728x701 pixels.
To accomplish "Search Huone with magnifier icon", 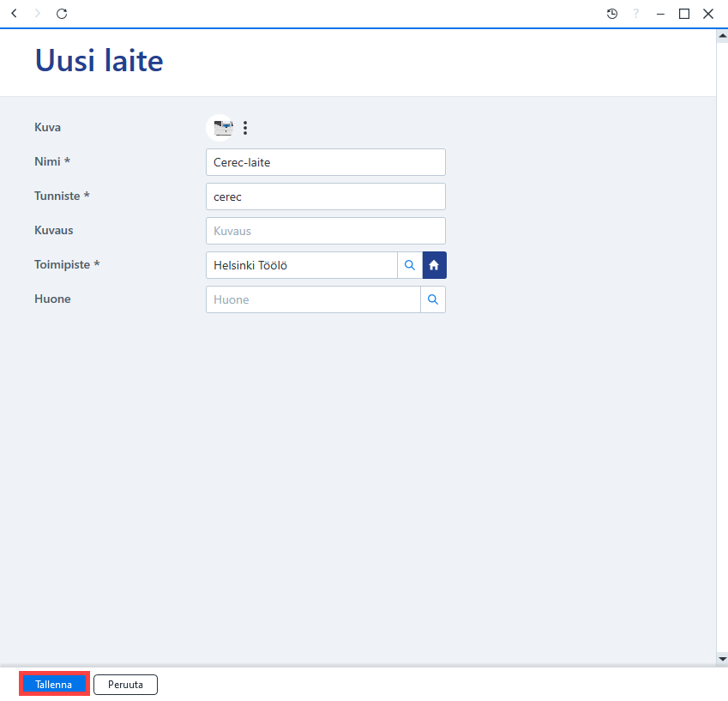I will [x=433, y=299].
